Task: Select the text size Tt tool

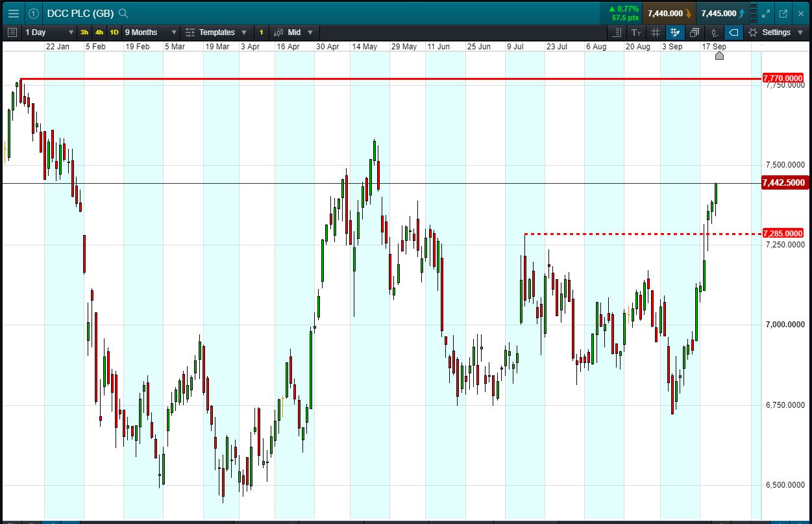Action: click(636, 32)
